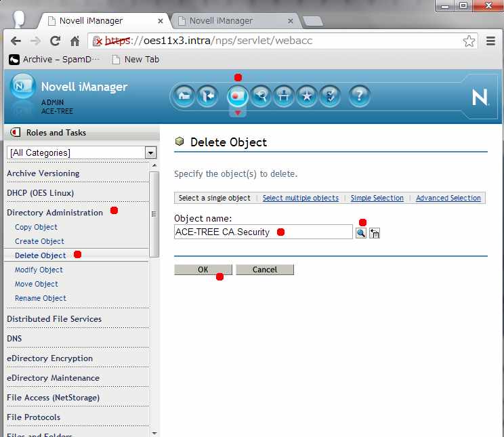Click the Roles and Tasks panel icon
Screen dimensions: 504x437
click(x=15, y=132)
